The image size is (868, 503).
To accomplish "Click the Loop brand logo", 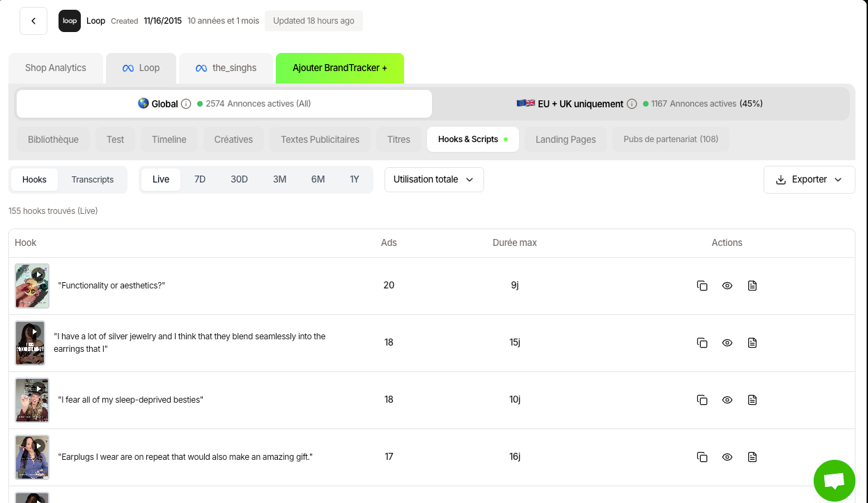I will (70, 21).
